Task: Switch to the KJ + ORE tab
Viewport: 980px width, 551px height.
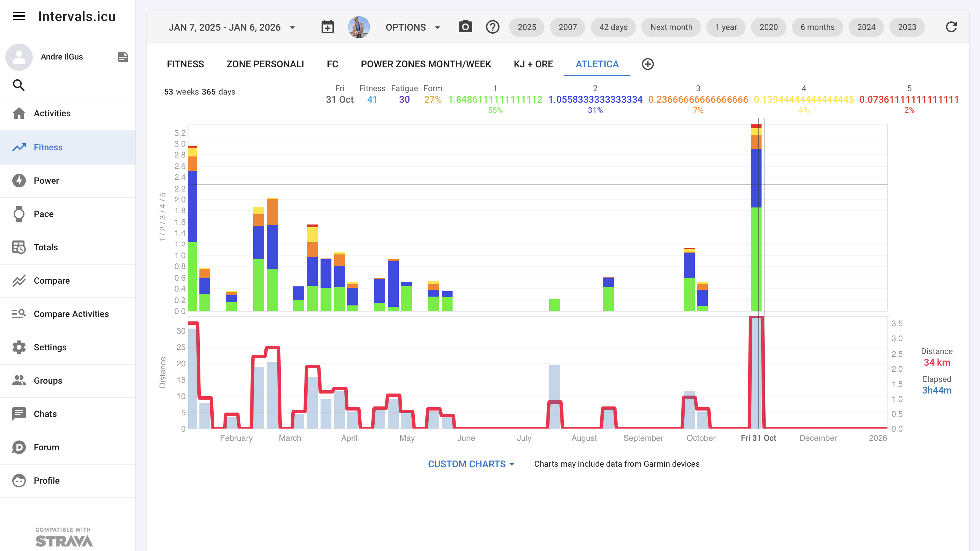Action: (533, 64)
